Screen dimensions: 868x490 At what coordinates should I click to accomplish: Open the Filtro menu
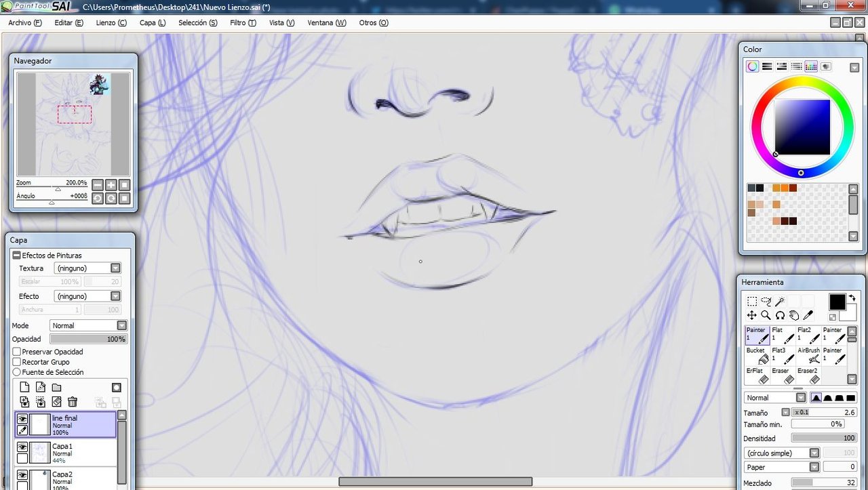click(243, 22)
